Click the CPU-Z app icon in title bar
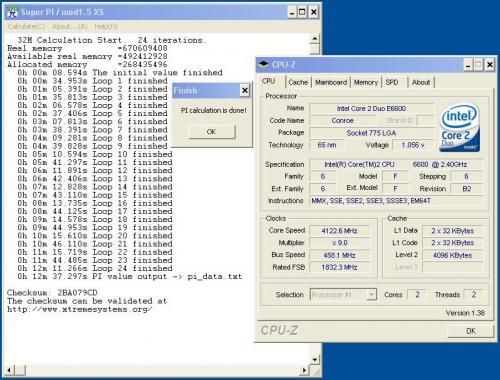The image size is (500, 380). (x=264, y=64)
